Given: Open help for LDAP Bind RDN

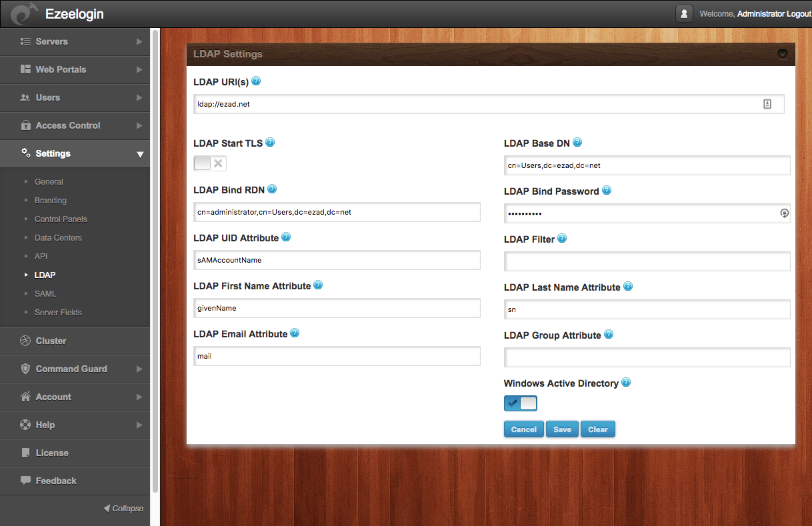Looking at the screenshot, I should point(272,189).
